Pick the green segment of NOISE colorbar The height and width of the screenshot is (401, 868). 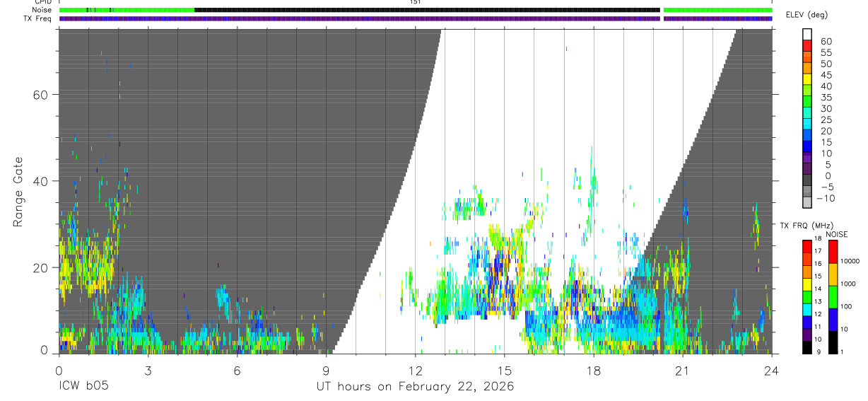833,297
